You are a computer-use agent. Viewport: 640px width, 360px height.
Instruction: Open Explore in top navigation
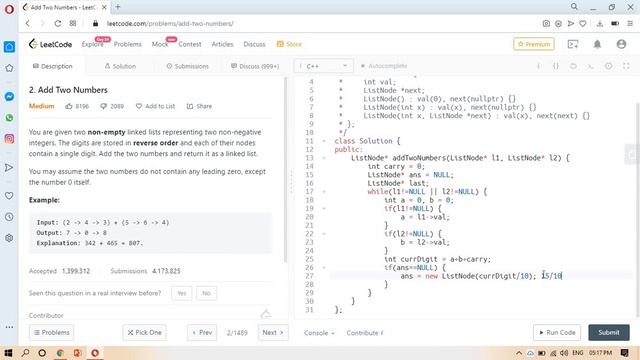tap(92, 44)
